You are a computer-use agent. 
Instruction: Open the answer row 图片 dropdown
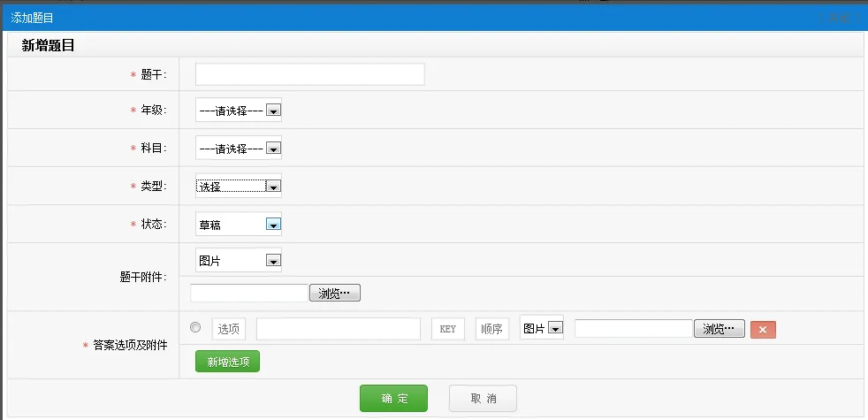pos(542,328)
